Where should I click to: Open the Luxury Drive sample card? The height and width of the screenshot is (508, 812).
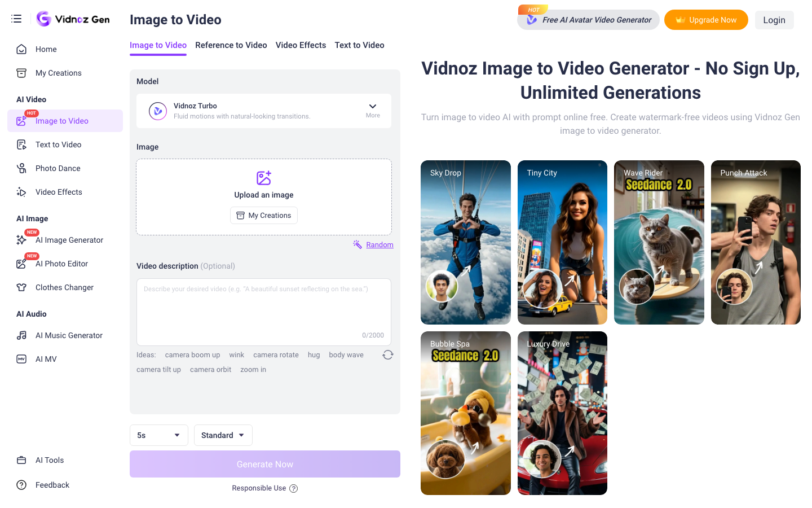pyautogui.click(x=562, y=413)
